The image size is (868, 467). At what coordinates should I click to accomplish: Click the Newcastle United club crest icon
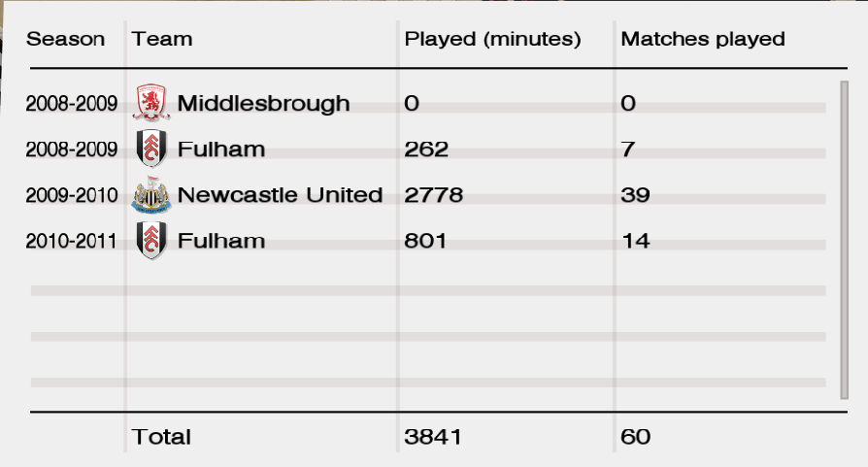click(151, 194)
